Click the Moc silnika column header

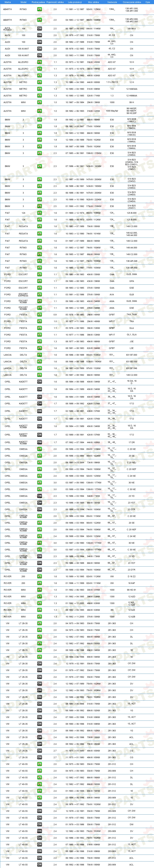coord(94,2)
